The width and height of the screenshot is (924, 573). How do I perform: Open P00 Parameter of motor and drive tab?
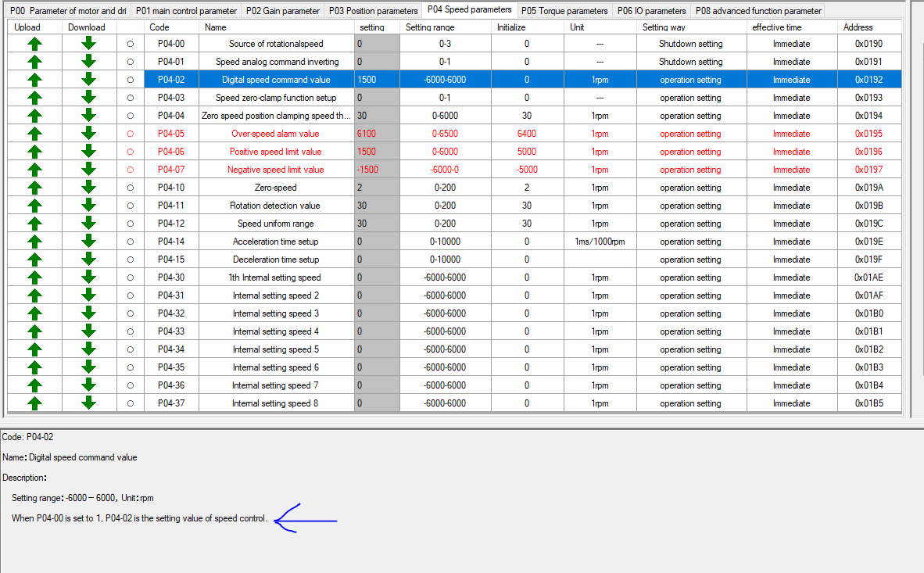click(68, 11)
